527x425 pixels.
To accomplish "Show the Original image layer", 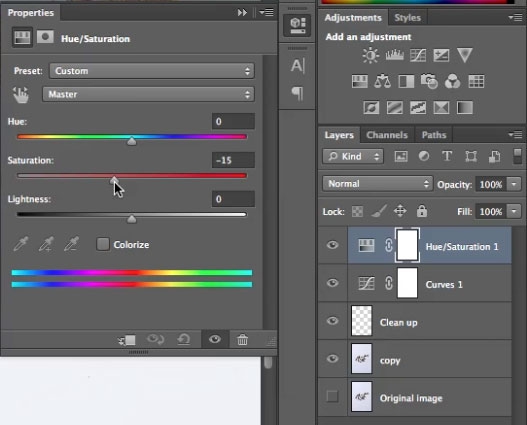I will coord(332,396).
